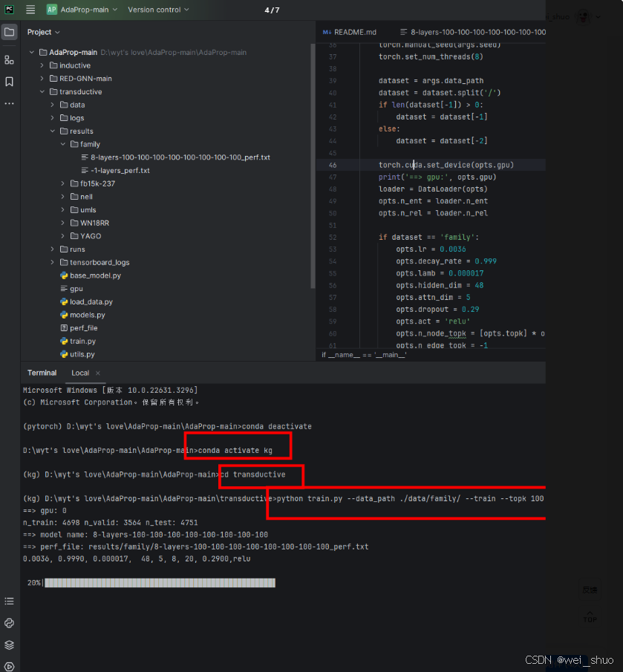This screenshot has height=672, width=623.
Task: Open Project view options dropdown
Action: click(x=43, y=32)
